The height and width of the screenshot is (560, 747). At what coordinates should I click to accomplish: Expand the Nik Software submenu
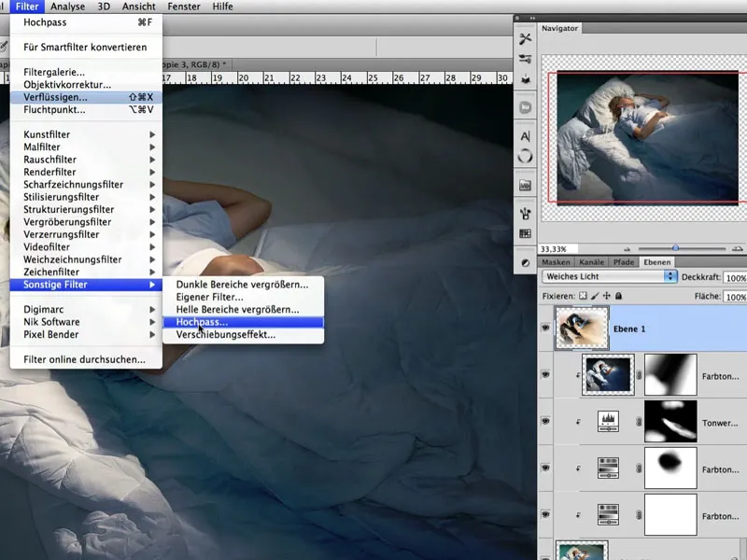51,322
